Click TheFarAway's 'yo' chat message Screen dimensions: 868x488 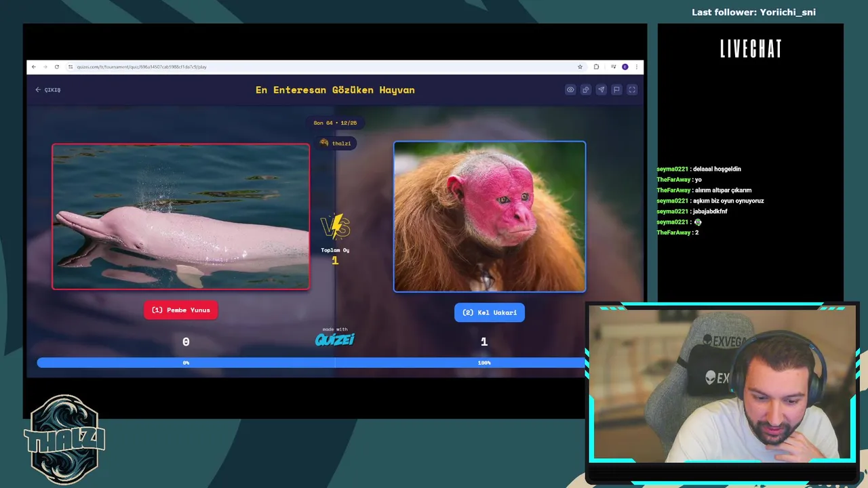click(698, 180)
